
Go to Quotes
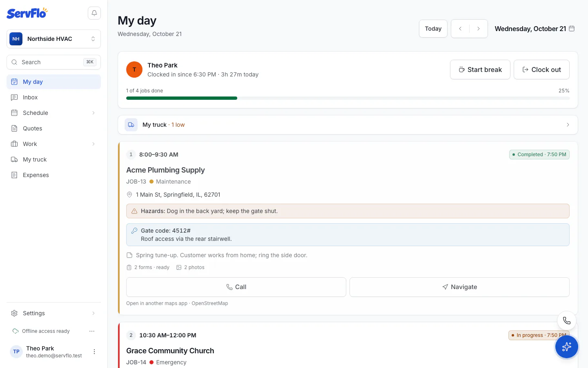tap(53, 128)
